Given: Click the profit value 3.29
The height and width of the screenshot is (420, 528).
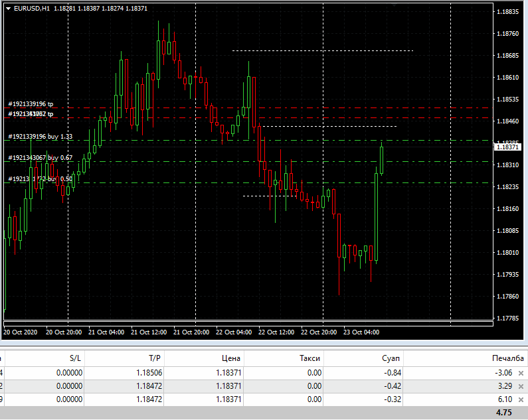Looking at the screenshot, I should (505, 386).
